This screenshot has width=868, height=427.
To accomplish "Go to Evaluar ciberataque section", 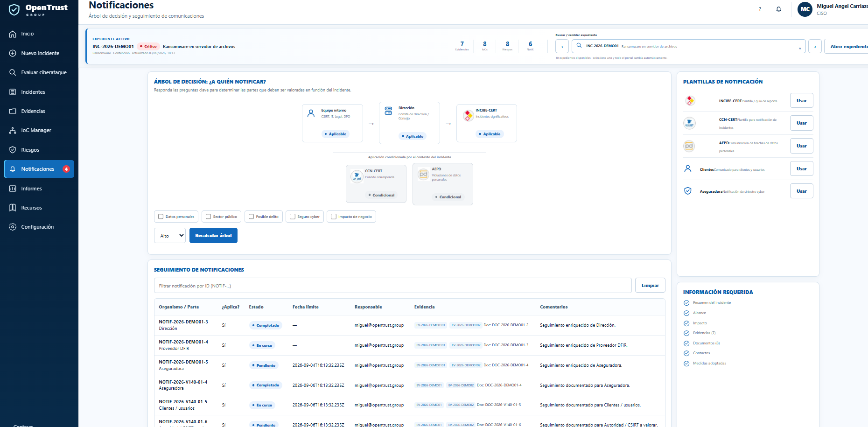I will pyautogui.click(x=39, y=72).
